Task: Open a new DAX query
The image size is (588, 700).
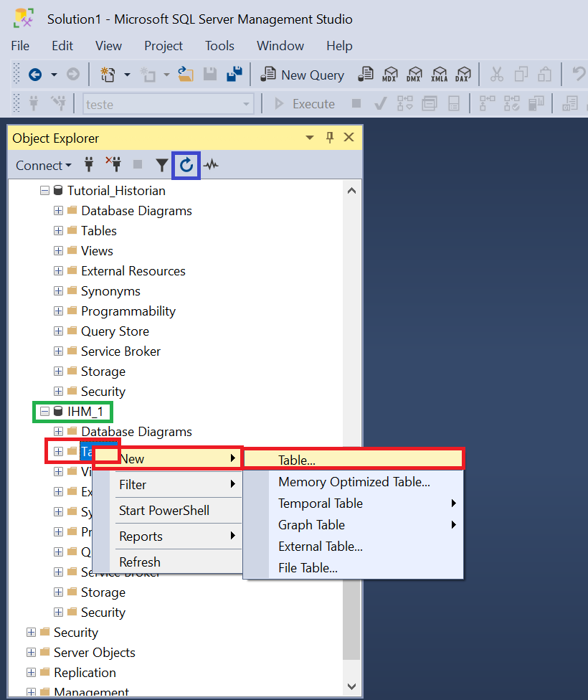Action: click(463, 75)
